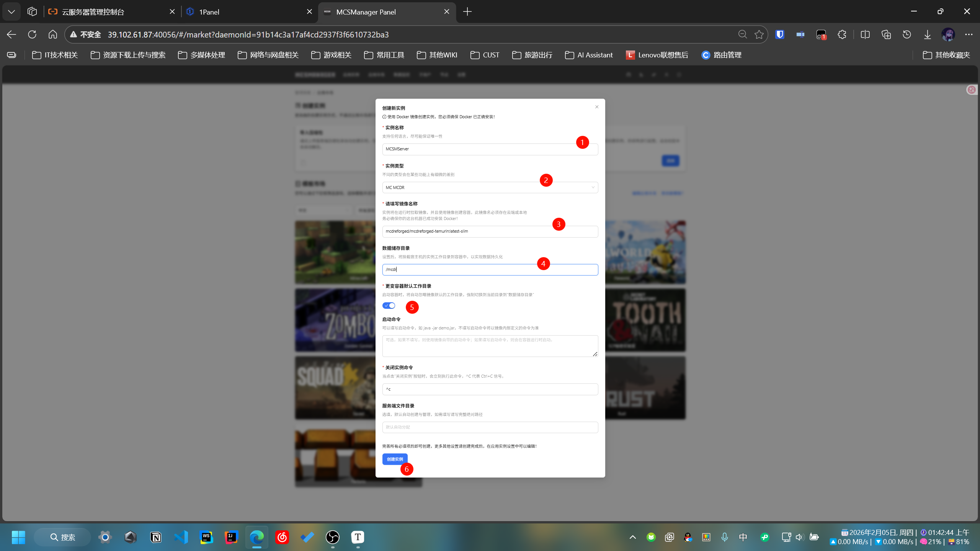
Task: Open split screen icon in toolbar
Action: (x=865, y=34)
